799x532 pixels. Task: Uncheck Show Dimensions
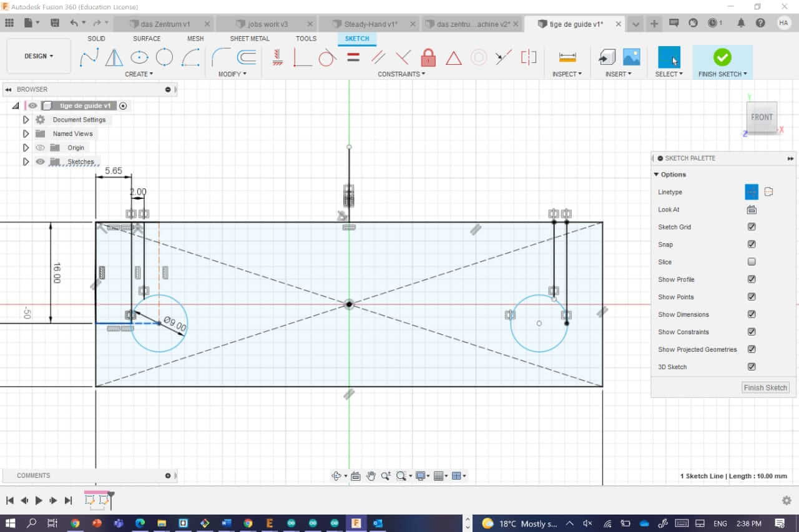click(752, 314)
